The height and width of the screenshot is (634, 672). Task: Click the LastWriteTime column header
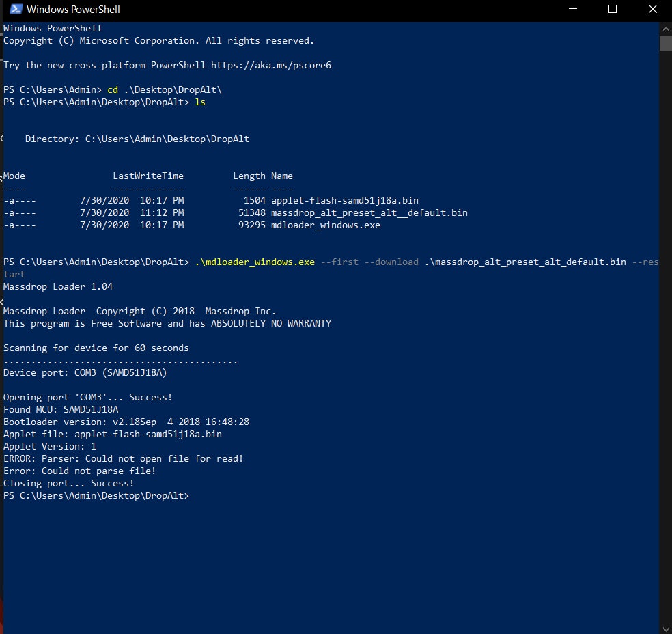point(148,176)
